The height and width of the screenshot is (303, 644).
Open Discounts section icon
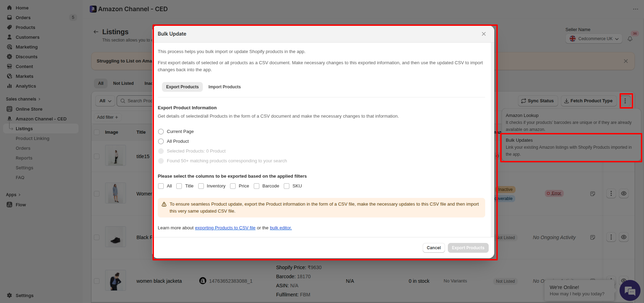(9, 57)
